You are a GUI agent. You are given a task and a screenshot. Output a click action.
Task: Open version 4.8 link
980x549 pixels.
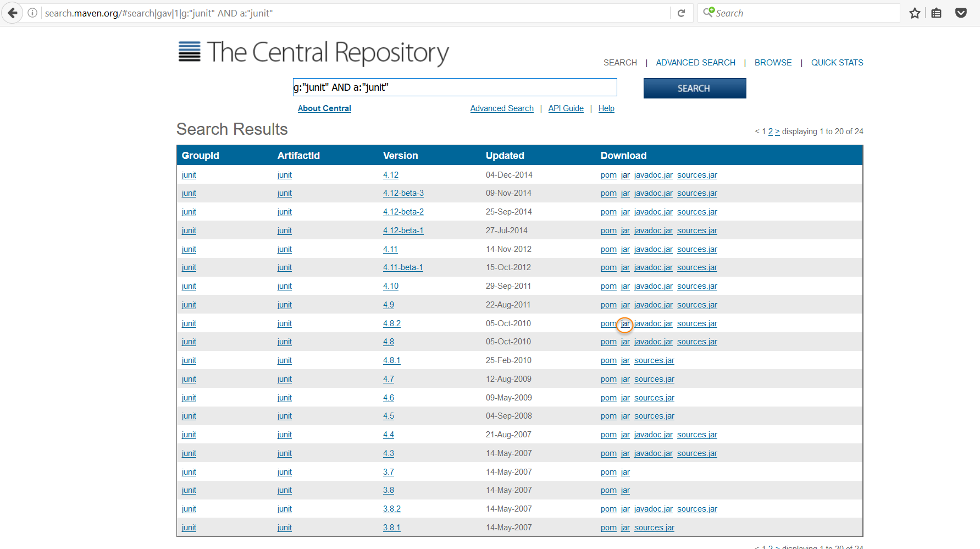tap(389, 342)
